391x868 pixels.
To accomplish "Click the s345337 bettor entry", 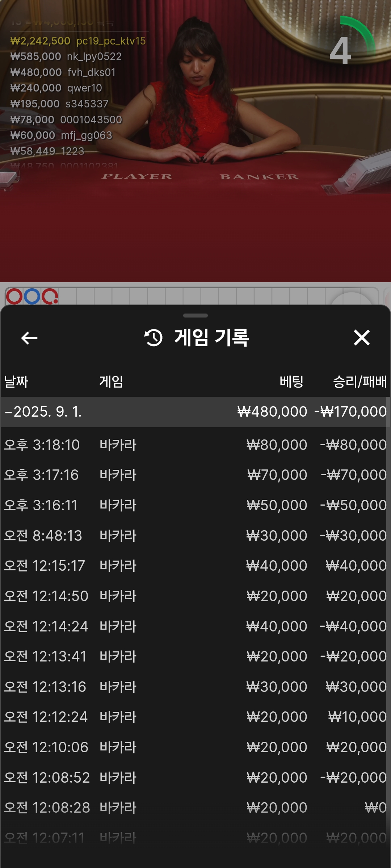I will (59, 104).
